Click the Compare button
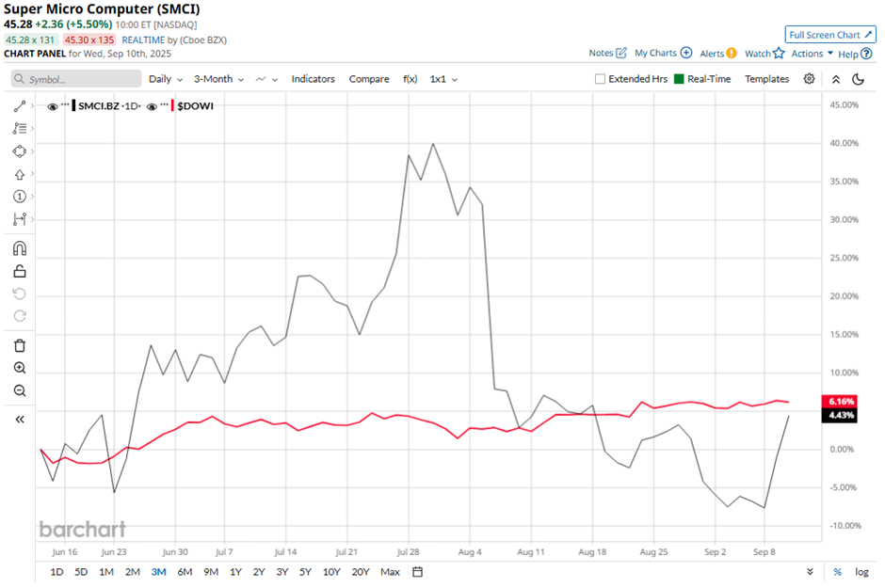This screenshot has width=885, height=588. (369, 79)
